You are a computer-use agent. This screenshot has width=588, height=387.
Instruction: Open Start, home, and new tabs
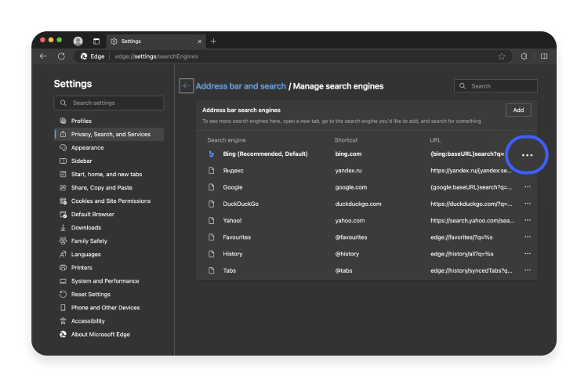(109, 174)
